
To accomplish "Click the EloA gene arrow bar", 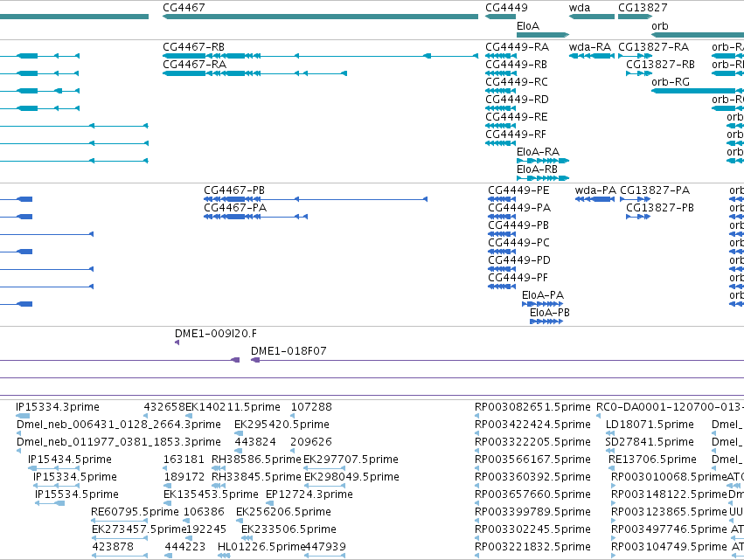I will pyautogui.click(x=543, y=35).
